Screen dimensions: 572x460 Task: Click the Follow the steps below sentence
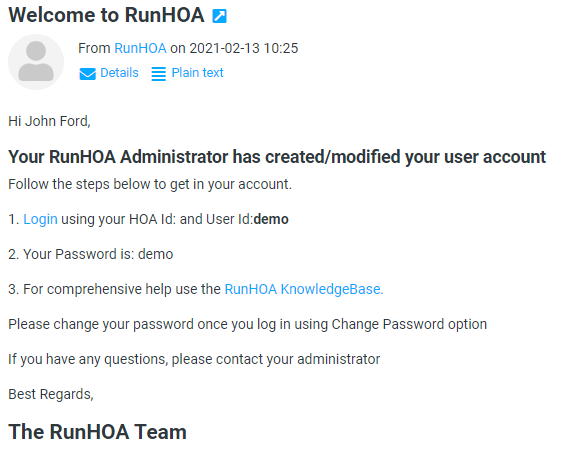pos(150,184)
